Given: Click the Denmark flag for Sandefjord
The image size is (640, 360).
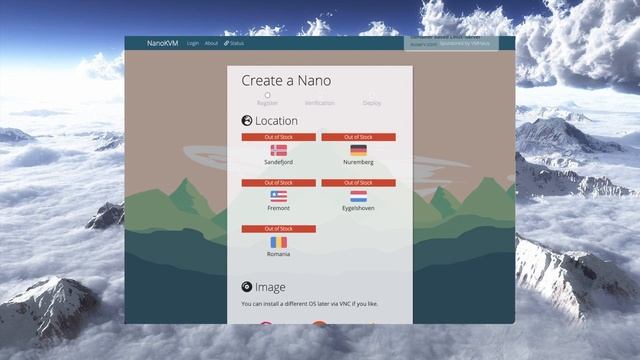Looking at the screenshot, I should (278, 151).
